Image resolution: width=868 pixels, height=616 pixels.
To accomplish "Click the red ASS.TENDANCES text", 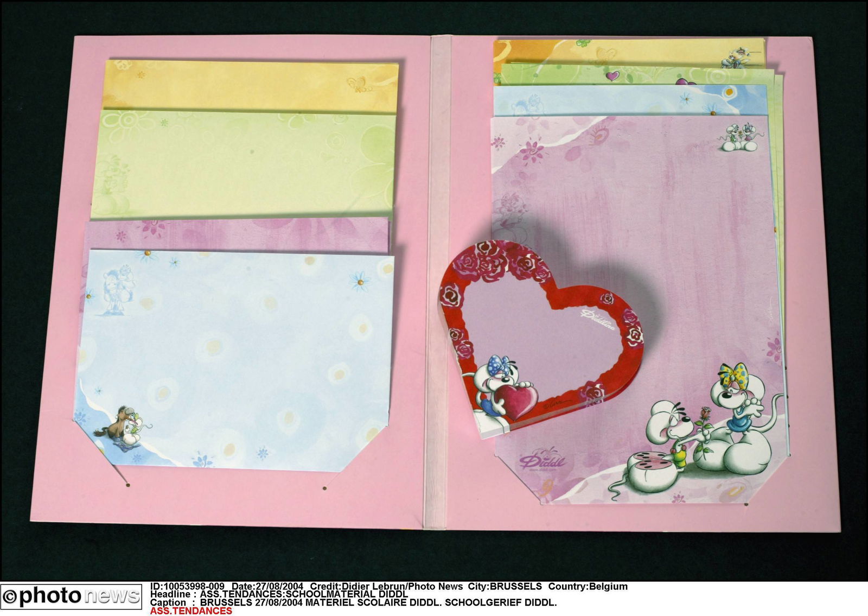I will (191, 611).
